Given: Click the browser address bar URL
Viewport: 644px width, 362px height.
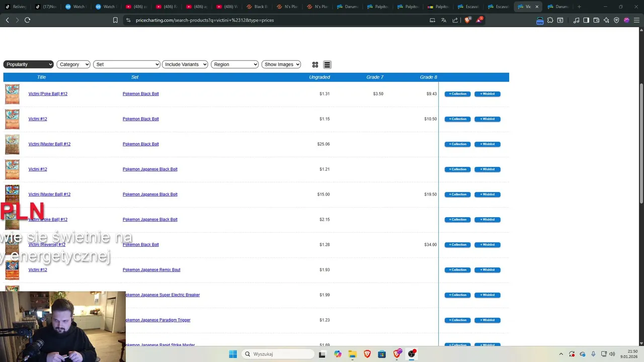Looking at the screenshot, I should coord(205,20).
